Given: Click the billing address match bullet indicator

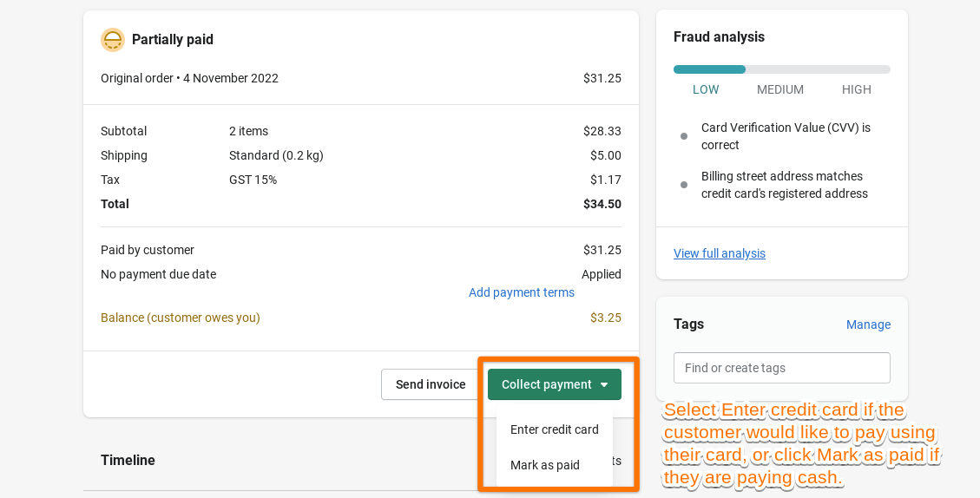Looking at the screenshot, I should pos(684,185).
